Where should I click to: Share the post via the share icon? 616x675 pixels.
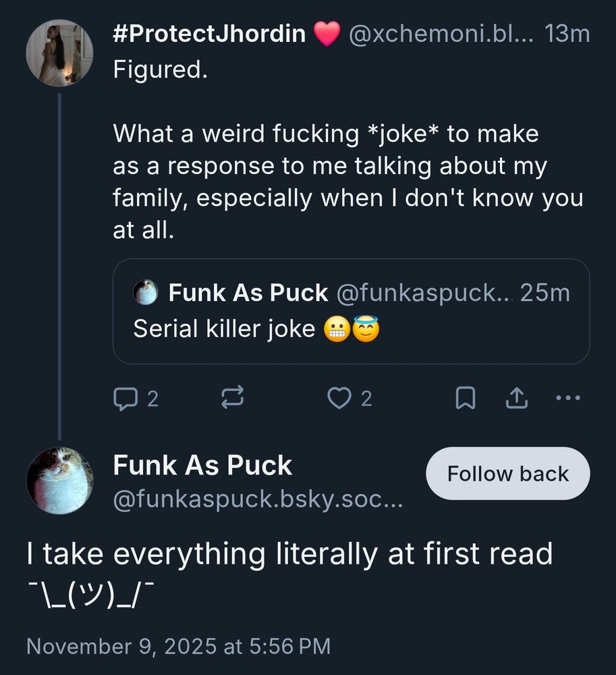[517, 398]
